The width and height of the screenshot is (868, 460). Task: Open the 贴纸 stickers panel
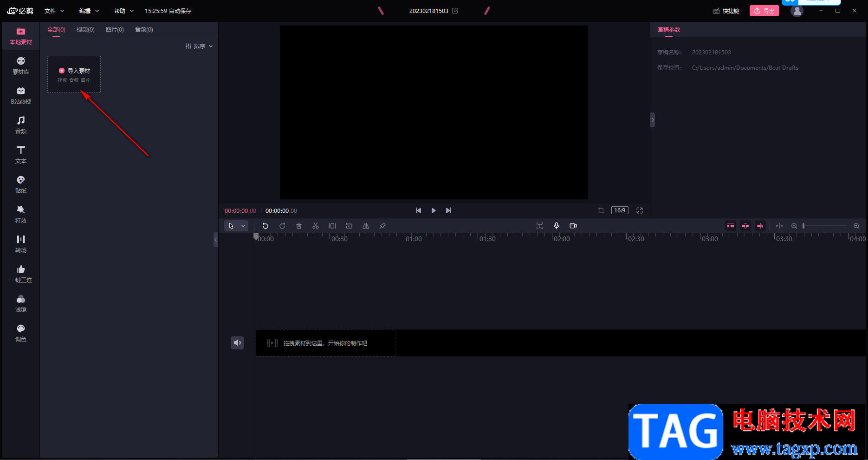pos(21,184)
